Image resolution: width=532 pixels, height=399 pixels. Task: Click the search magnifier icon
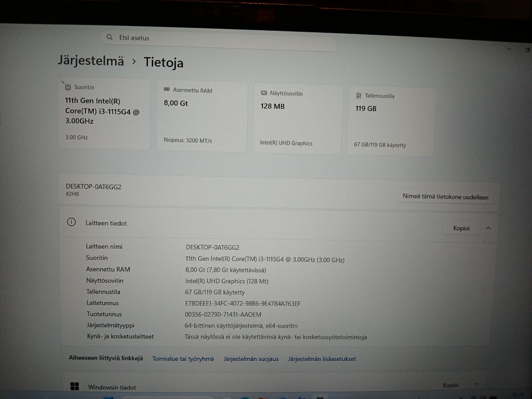coord(109,37)
